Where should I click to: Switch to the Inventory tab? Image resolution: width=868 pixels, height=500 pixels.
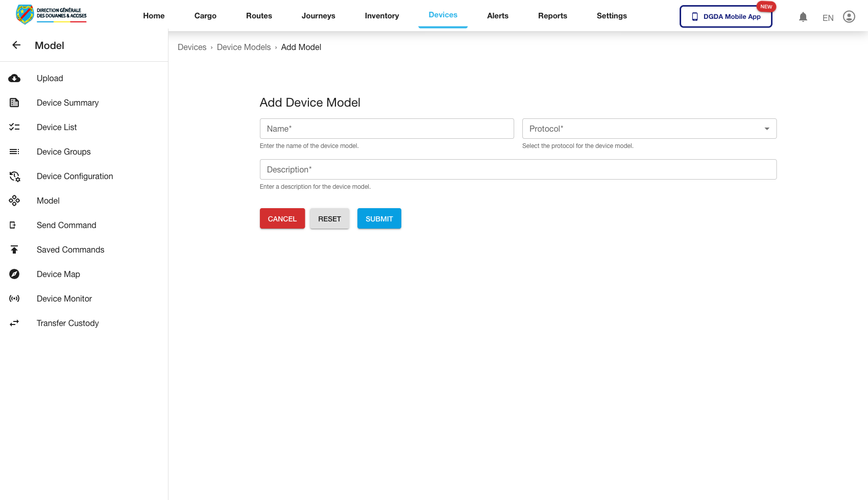381,16
